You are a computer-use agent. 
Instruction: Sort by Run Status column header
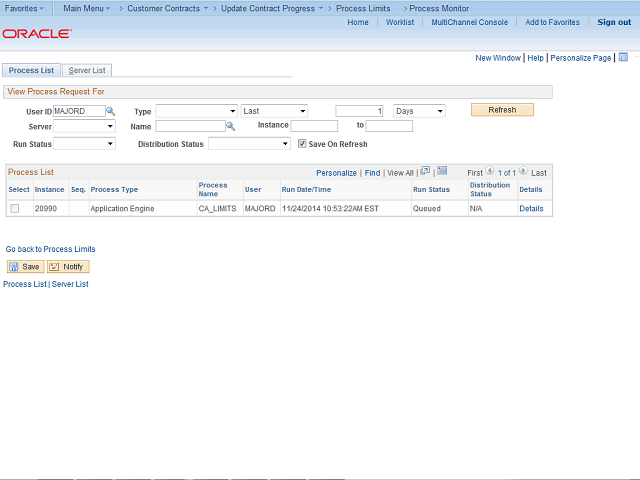(x=431, y=189)
